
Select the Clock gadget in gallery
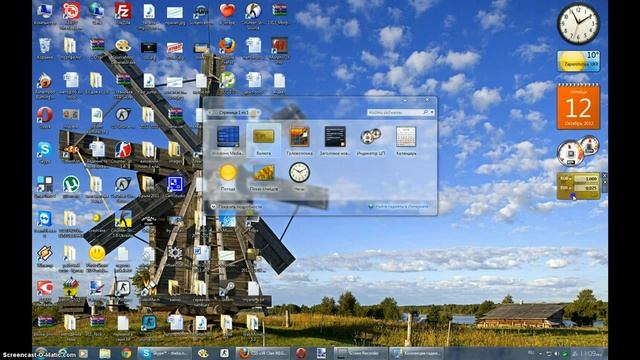coord(299,177)
